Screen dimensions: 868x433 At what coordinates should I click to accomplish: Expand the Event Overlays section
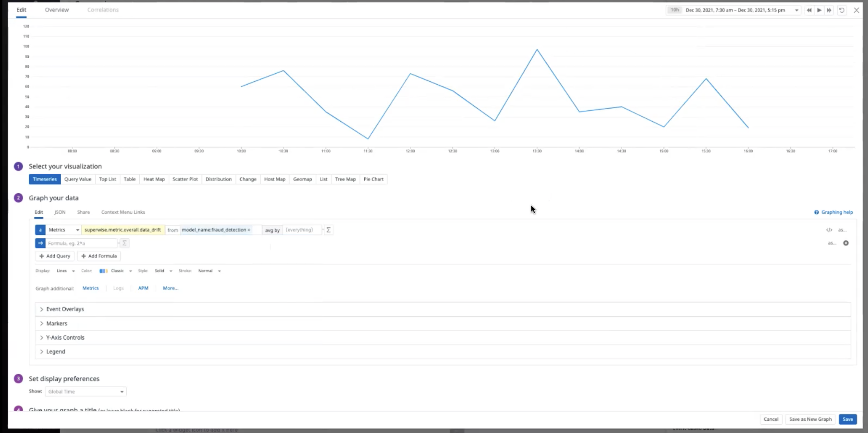pyautogui.click(x=65, y=309)
